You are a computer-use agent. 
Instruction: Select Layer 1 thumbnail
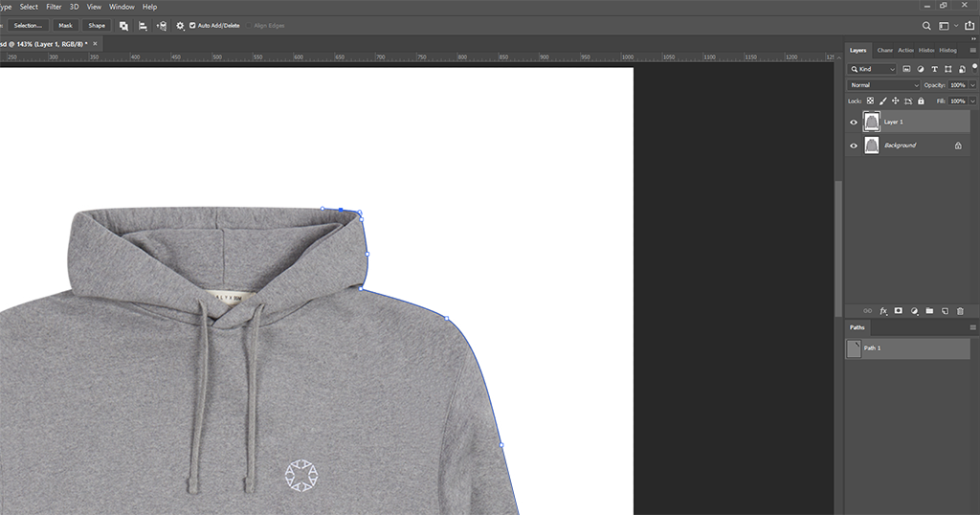coord(871,122)
